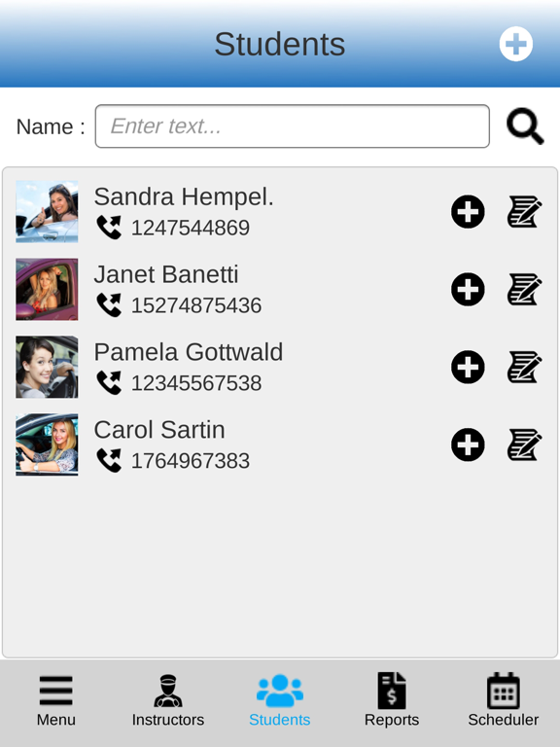Image resolution: width=560 pixels, height=747 pixels.
Task: Click plus icon next to Janet Banetti
Action: 468,289
